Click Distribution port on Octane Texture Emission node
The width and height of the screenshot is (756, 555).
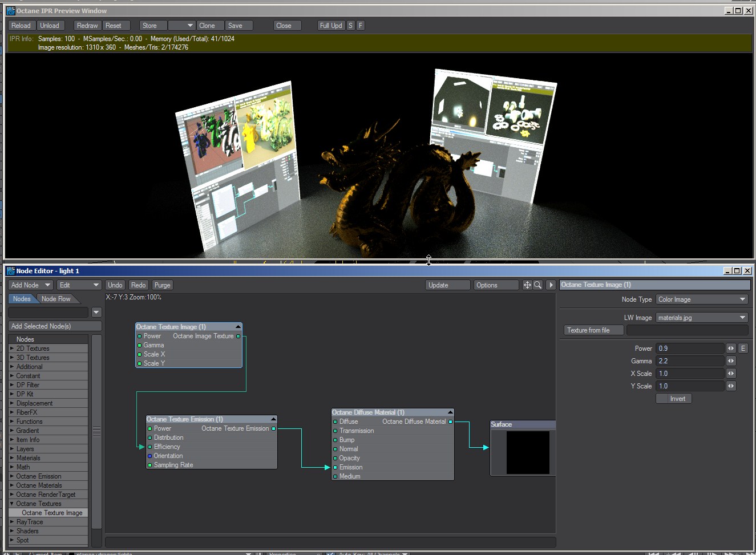149,437
